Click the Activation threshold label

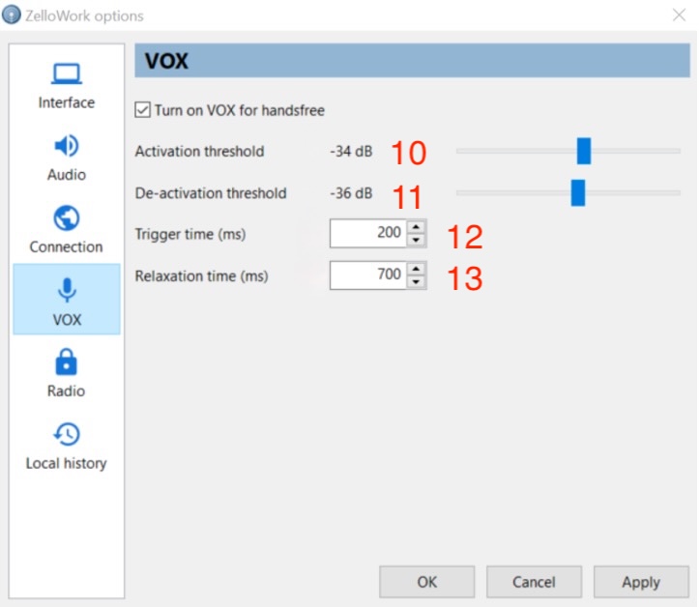[199, 152]
